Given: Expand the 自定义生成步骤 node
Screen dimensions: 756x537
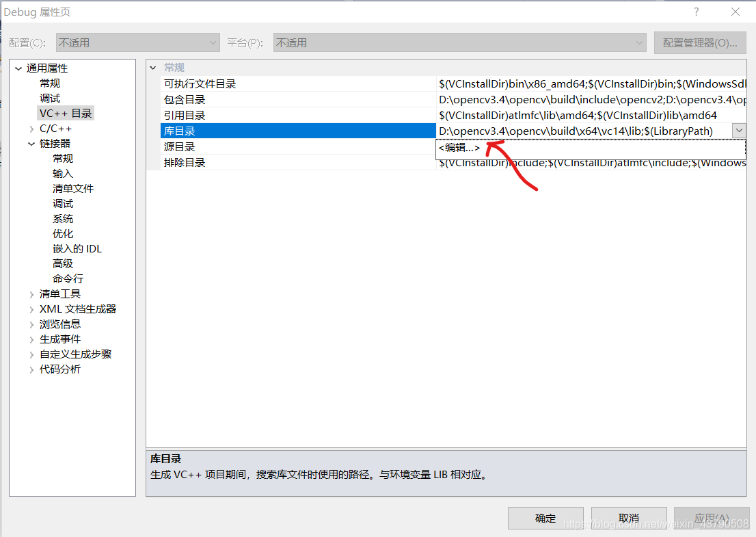Looking at the screenshot, I should [31, 354].
